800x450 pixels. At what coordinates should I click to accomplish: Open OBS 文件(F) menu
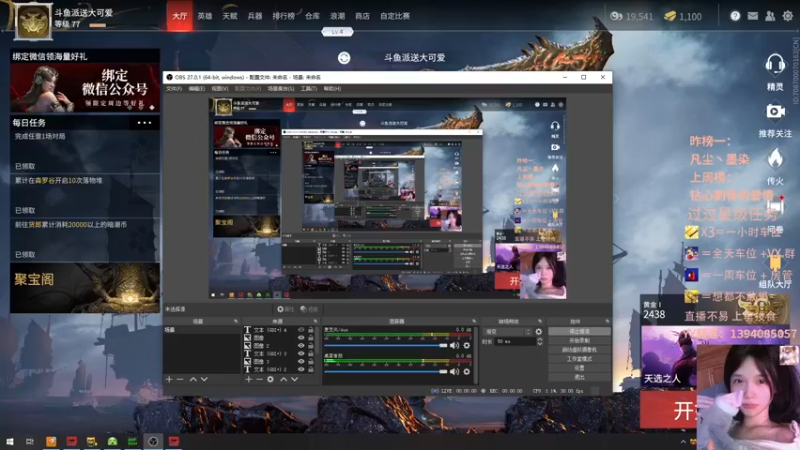click(174, 89)
